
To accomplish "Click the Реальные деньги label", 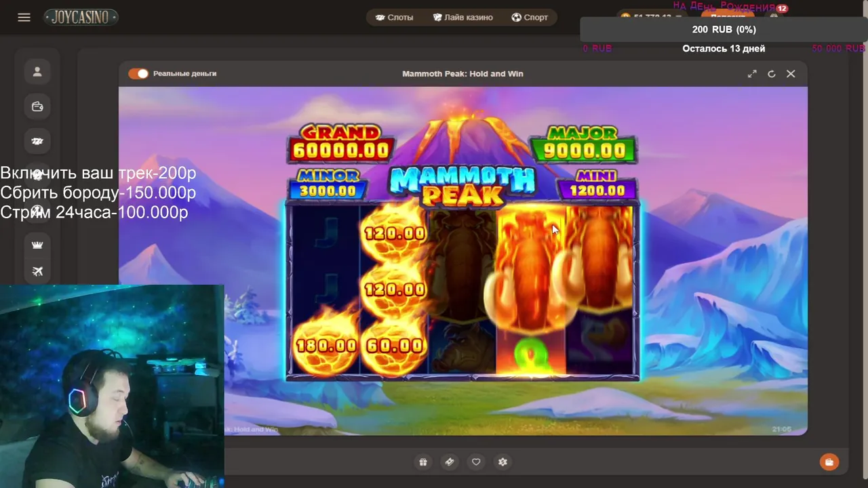I will [x=184, y=74].
